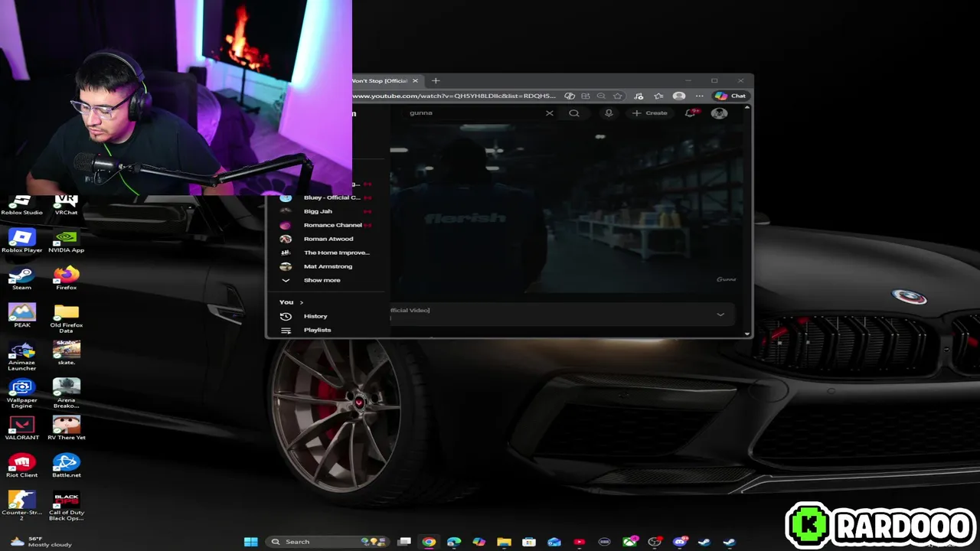Open YouTube notifications bell
The width and height of the screenshot is (980, 551).
pos(691,112)
